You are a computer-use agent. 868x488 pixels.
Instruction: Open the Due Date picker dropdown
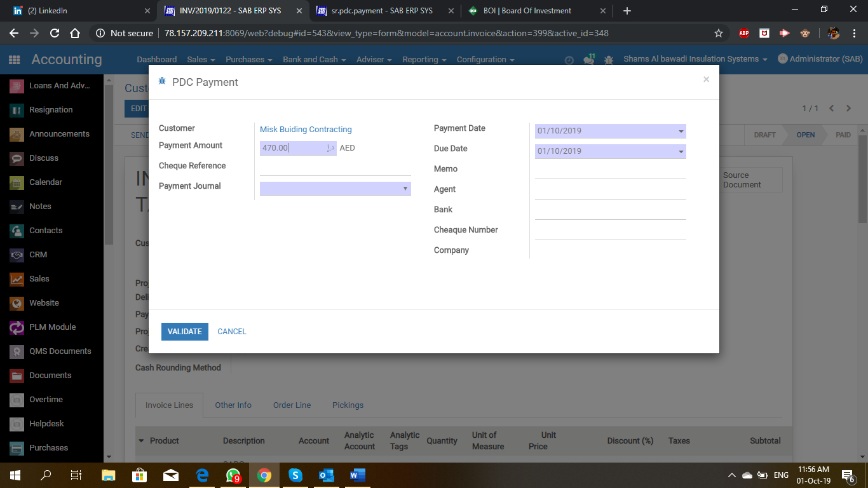(x=681, y=152)
